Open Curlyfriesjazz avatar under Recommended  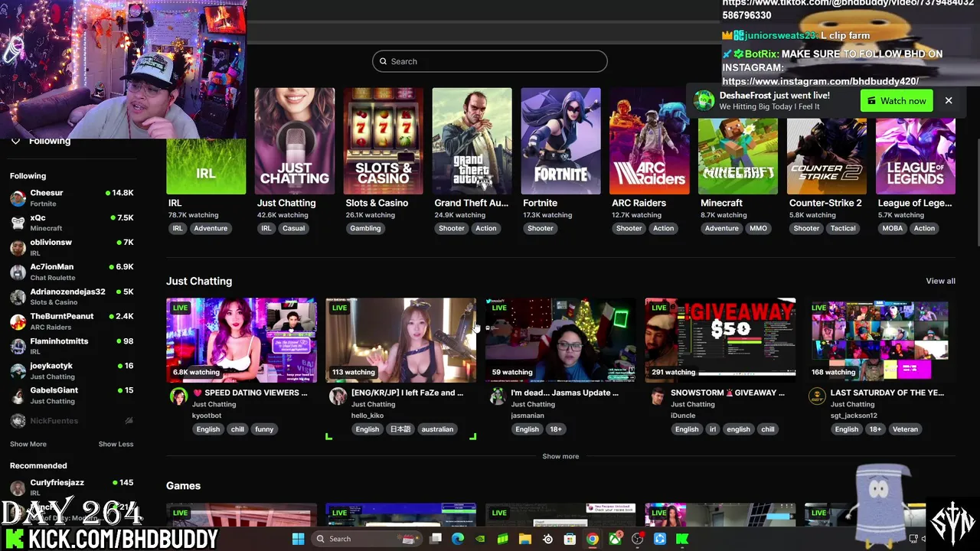pyautogui.click(x=18, y=487)
